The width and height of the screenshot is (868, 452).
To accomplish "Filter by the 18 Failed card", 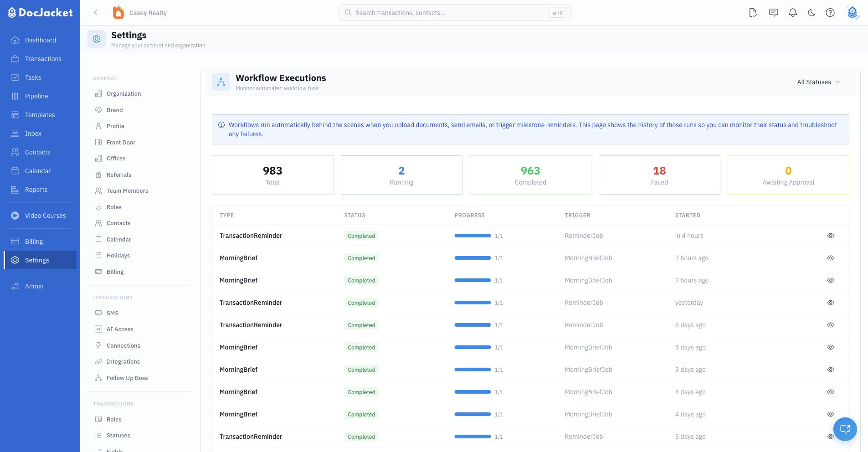I will click(x=659, y=175).
